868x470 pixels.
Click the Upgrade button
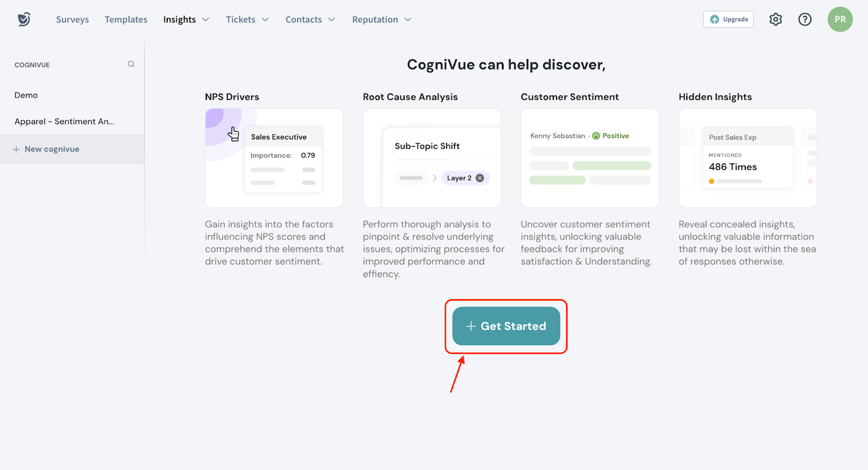728,20
